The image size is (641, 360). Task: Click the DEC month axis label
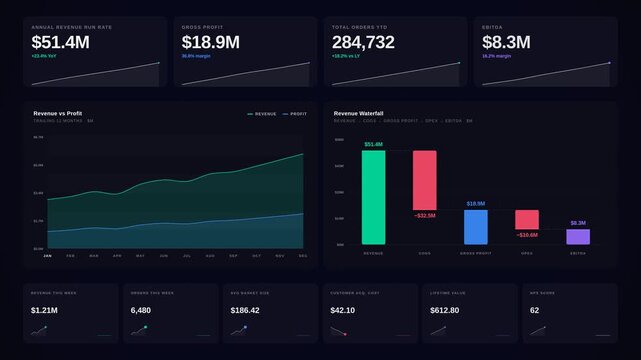tap(303, 256)
